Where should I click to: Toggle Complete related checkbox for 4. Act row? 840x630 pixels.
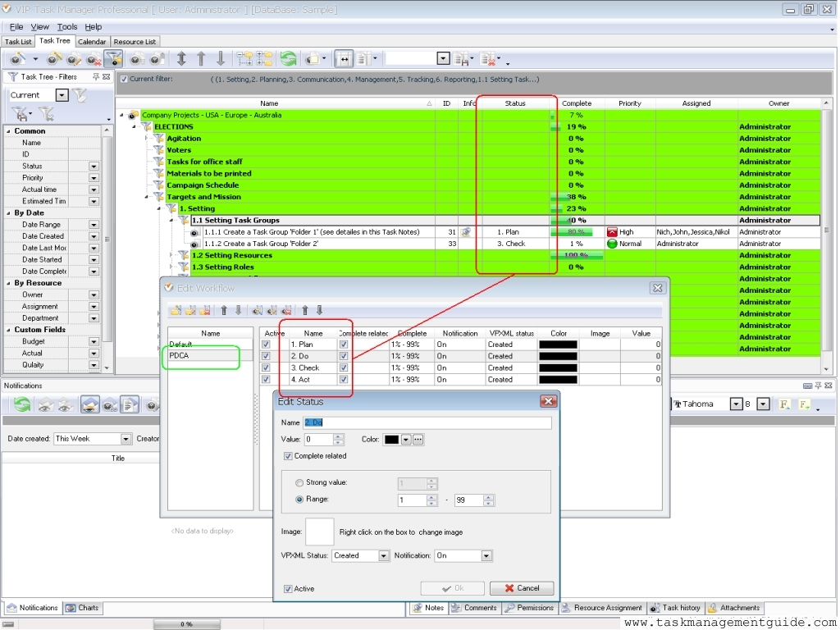point(344,380)
